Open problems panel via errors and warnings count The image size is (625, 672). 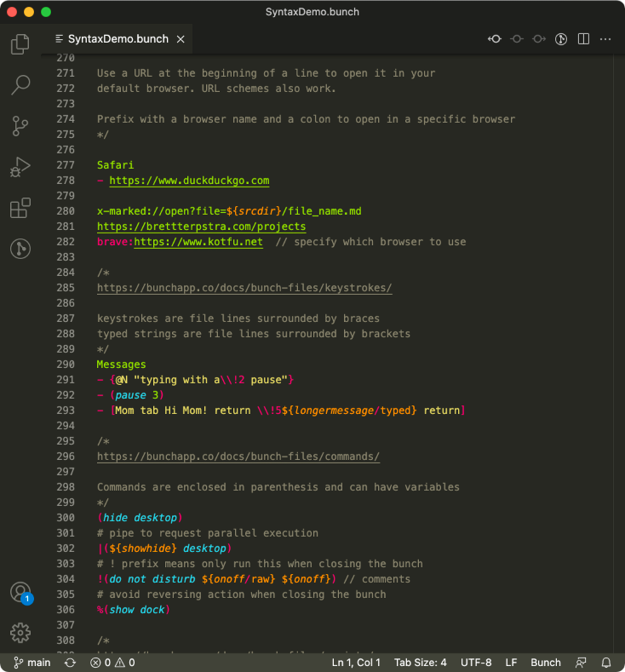[112, 663]
